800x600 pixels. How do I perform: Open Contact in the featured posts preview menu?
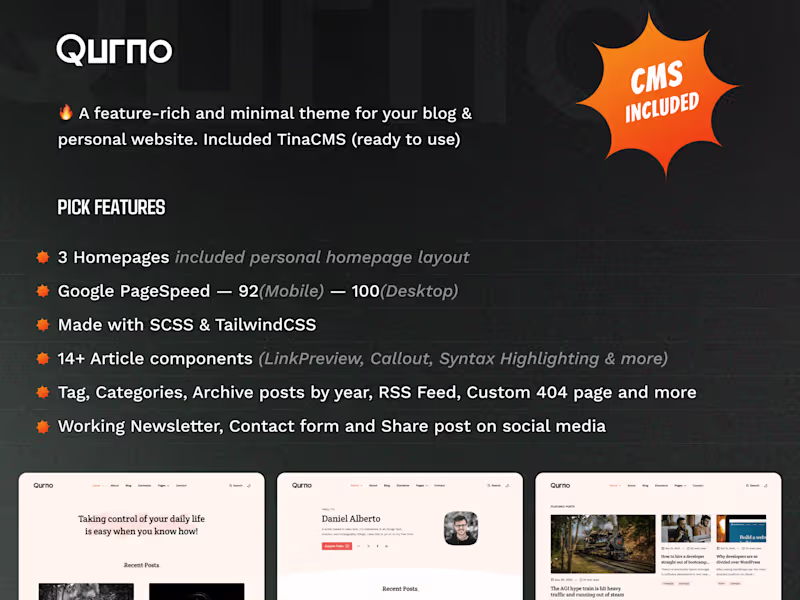pos(698,486)
